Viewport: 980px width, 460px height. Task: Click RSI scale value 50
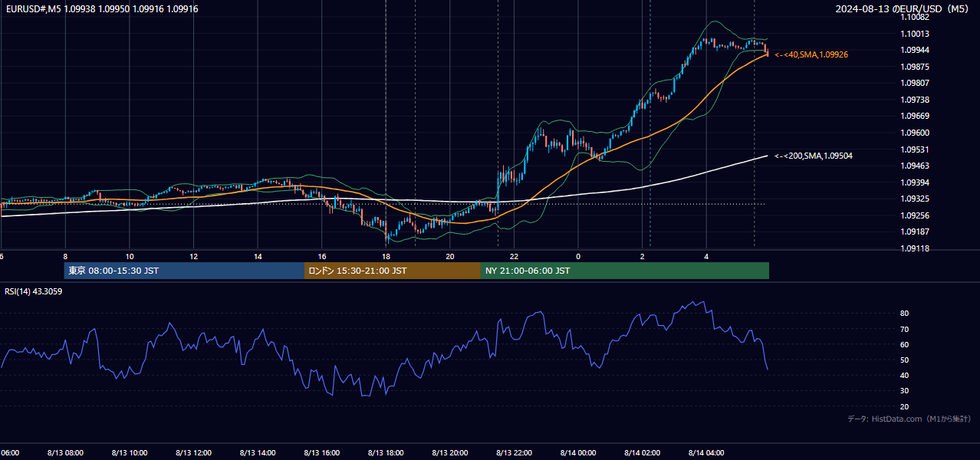tap(905, 360)
